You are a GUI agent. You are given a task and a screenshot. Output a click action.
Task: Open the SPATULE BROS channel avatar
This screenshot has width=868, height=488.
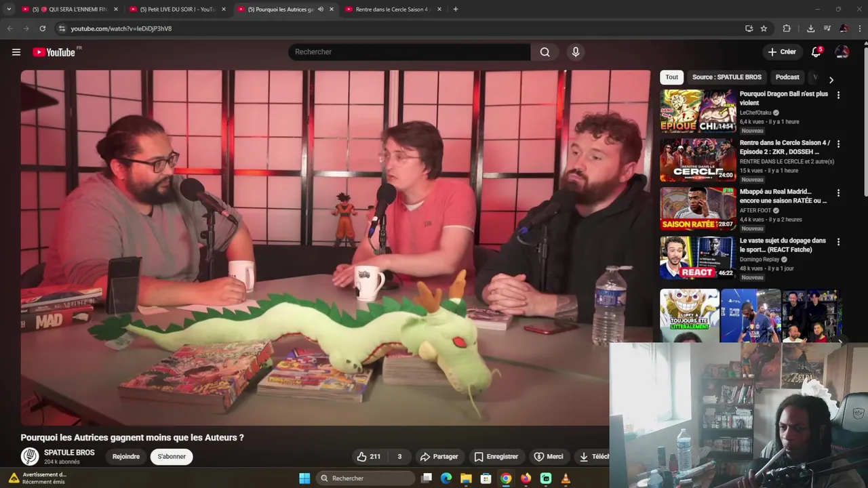(30, 457)
